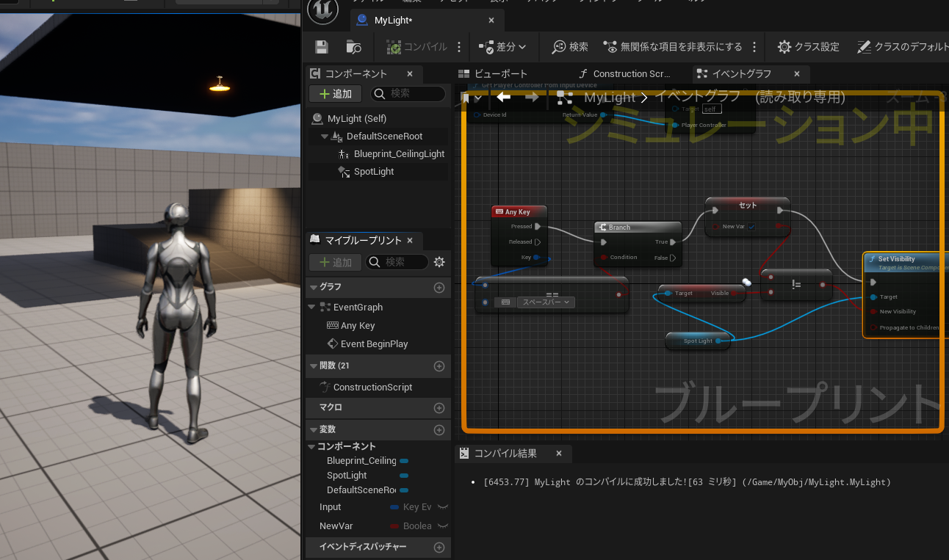
Task: Click the NewVar variable's red Boolean type pill
Action: [x=395, y=526]
